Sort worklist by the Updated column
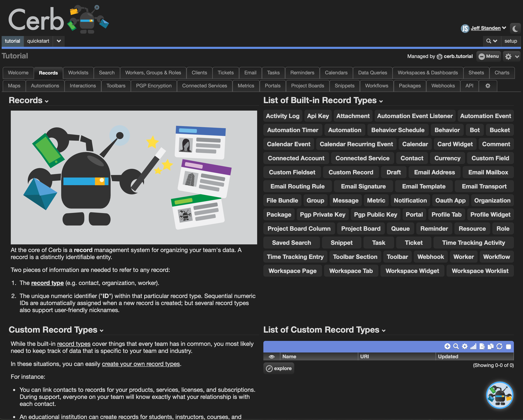 pyautogui.click(x=475, y=356)
